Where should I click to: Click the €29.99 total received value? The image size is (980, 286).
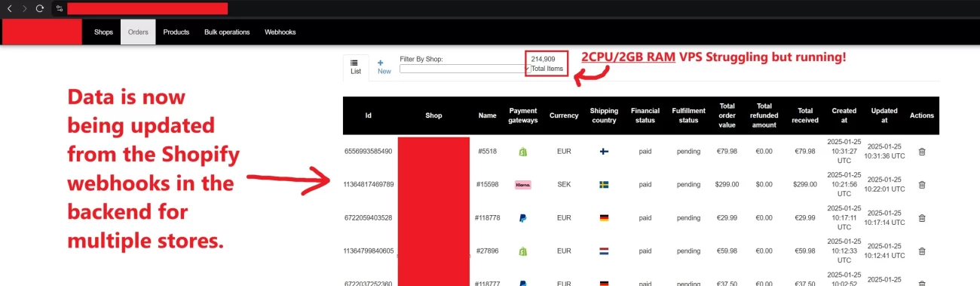pyautogui.click(x=805, y=218)
